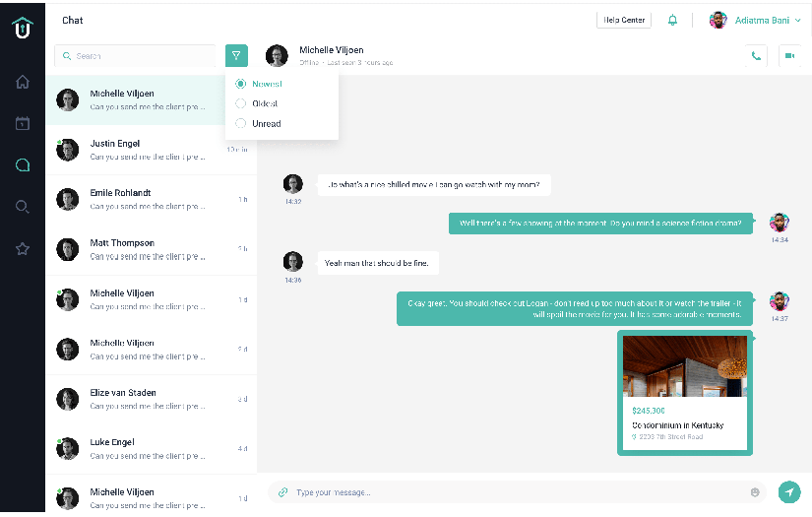Expand the Adiatma Bani account dropdown arrow

797,21
